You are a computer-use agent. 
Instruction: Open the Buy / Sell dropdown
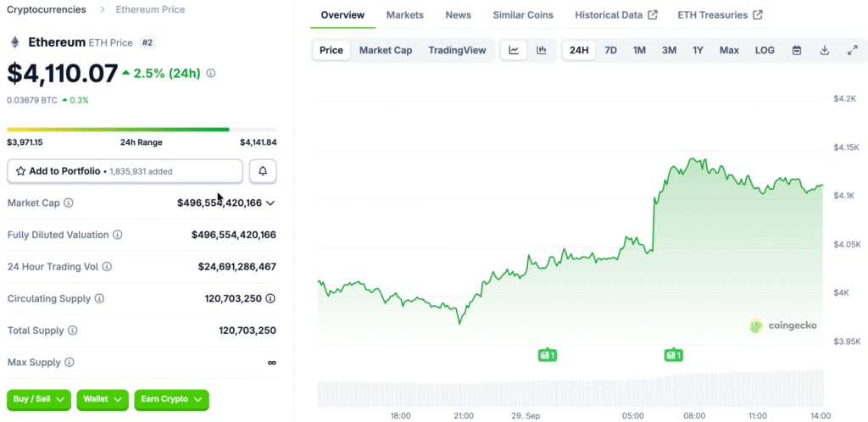39,399
